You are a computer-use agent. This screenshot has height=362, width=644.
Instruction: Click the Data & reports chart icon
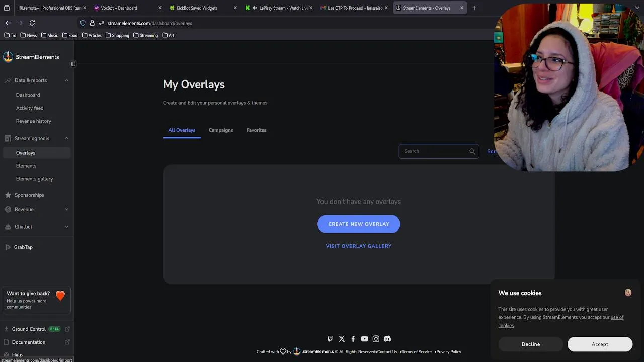pos(8,80)
